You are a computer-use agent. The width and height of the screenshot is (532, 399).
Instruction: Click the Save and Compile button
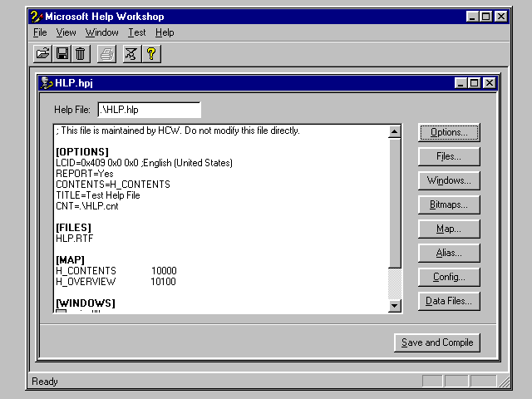(436, 342)
